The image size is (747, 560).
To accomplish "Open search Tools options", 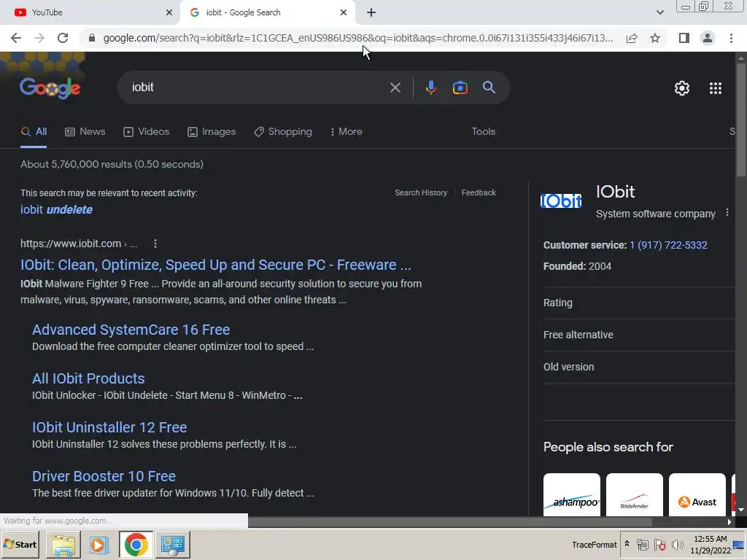I will [483, 131].
